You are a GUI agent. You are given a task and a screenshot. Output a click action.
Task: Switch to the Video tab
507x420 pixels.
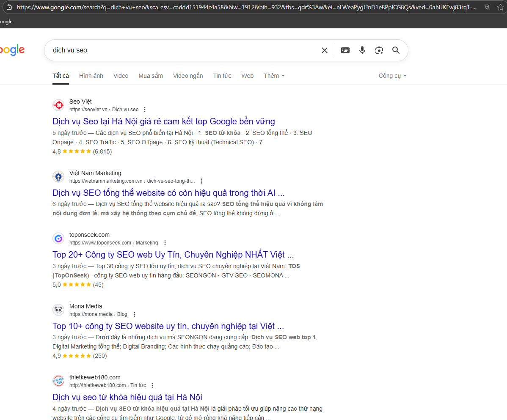[121, 76]
